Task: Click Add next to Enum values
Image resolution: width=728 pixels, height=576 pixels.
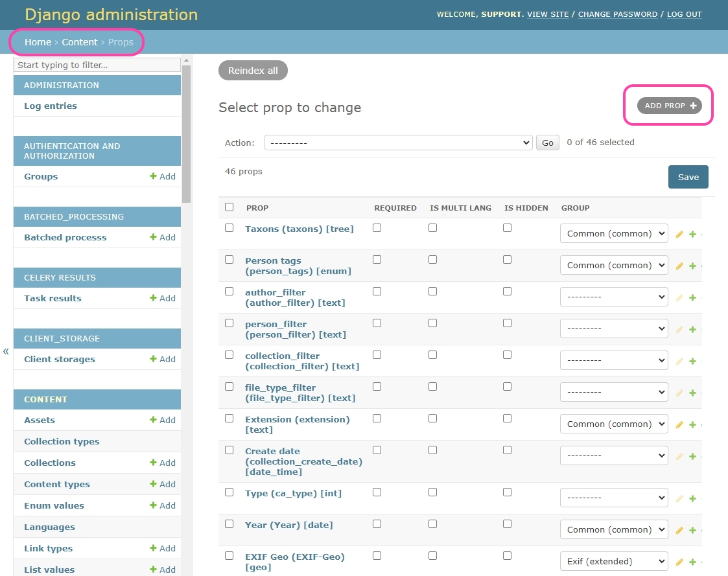Action: (x=163, y=505)
